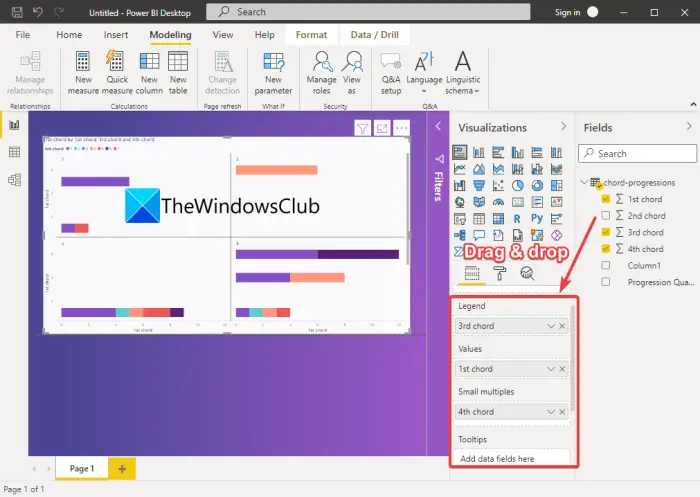The width and height of the screenshot is (700, 497).
Task: Remove 3rd chord from Legend
Action: click(562, 326)
